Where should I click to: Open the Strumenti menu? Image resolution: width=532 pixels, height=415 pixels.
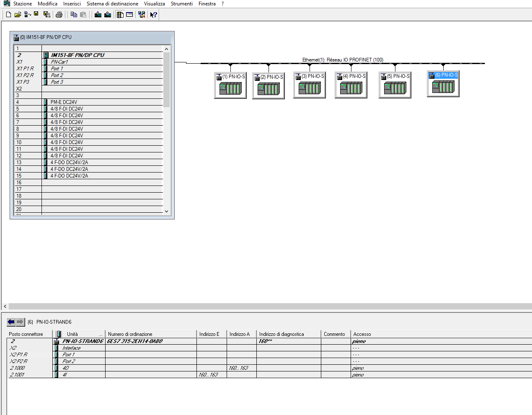tap(182, 4)
